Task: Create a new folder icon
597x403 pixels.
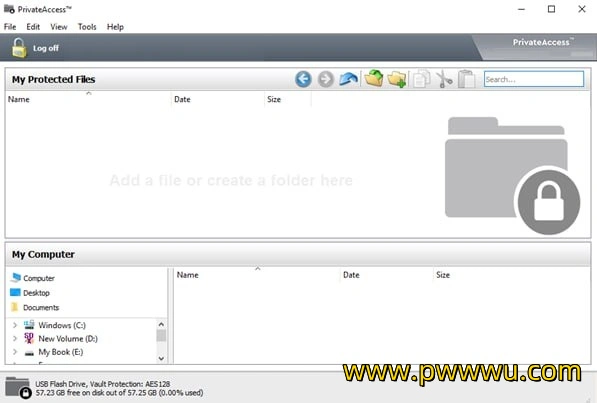Action: (397, 79)
